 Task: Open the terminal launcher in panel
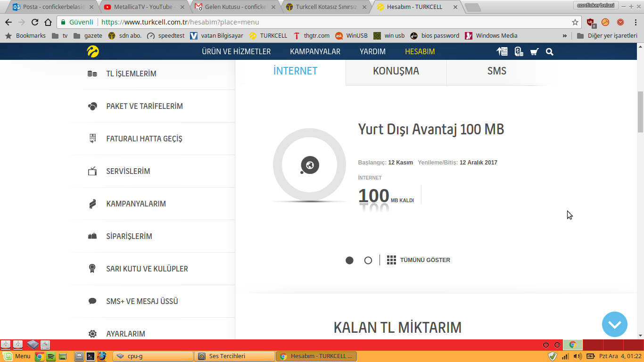click(x=91, y=356)
